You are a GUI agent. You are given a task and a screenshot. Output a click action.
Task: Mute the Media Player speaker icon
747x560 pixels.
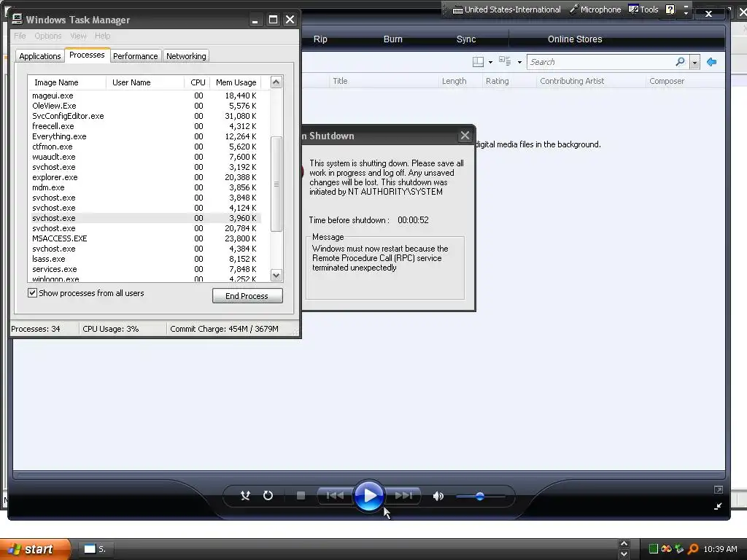pos(438,496)
